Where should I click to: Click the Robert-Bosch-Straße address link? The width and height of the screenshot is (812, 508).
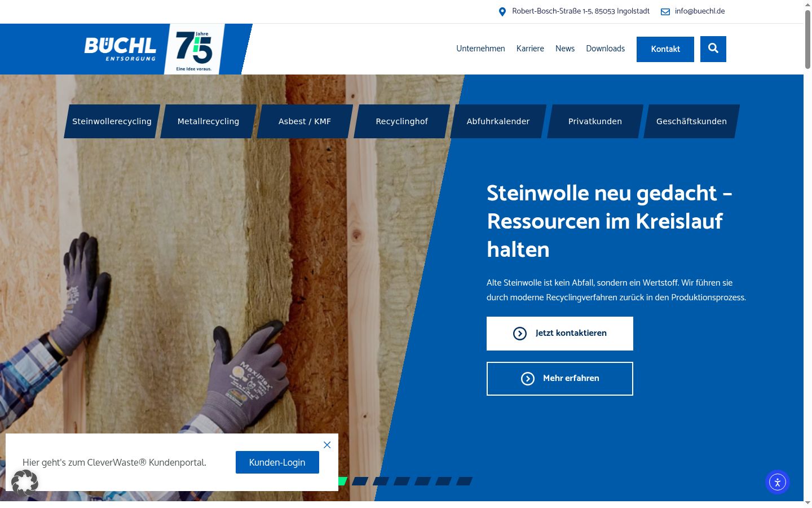(x=581, y=11)
